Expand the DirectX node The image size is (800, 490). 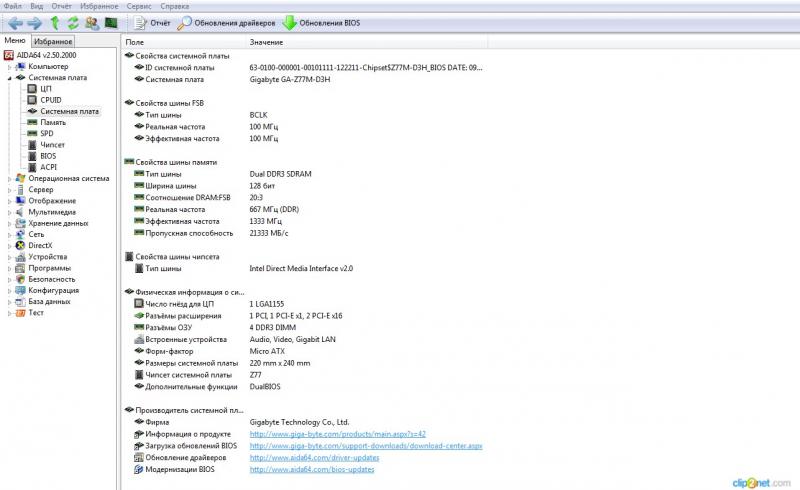tap(9, 246)
